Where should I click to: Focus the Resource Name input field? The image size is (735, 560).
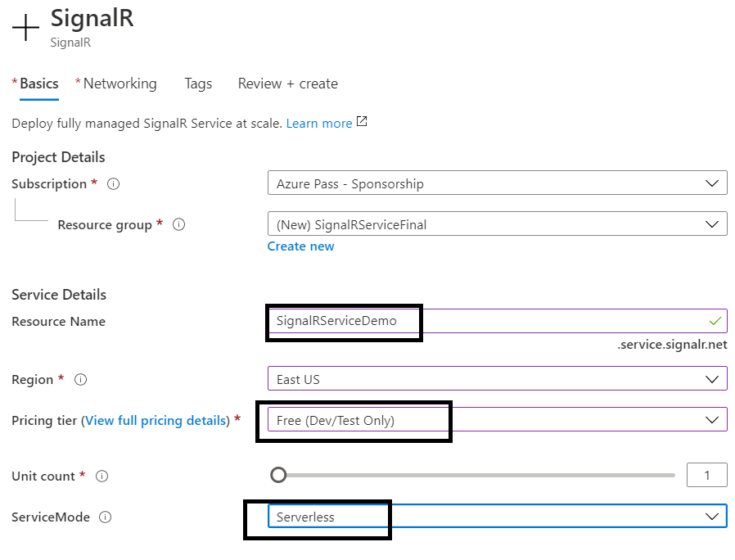pos(498,321)
